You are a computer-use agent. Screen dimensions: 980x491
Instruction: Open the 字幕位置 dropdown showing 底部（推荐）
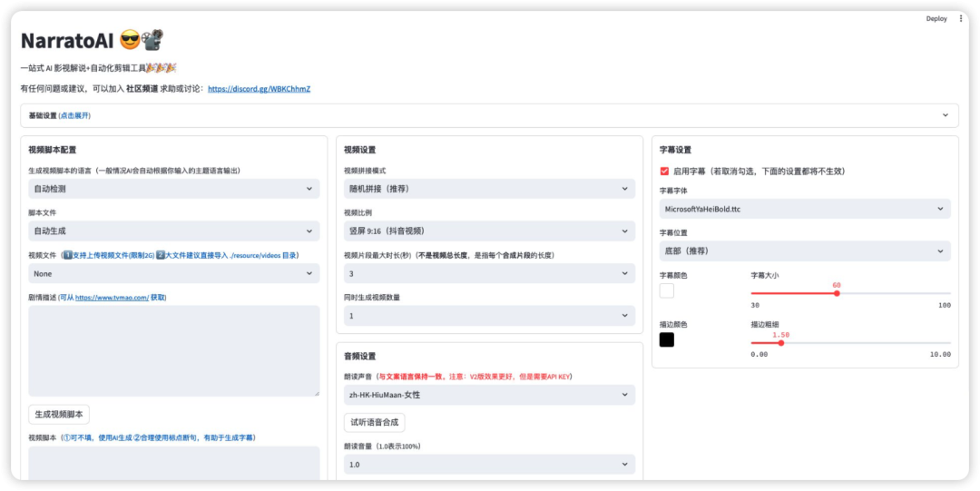(805, 250)
